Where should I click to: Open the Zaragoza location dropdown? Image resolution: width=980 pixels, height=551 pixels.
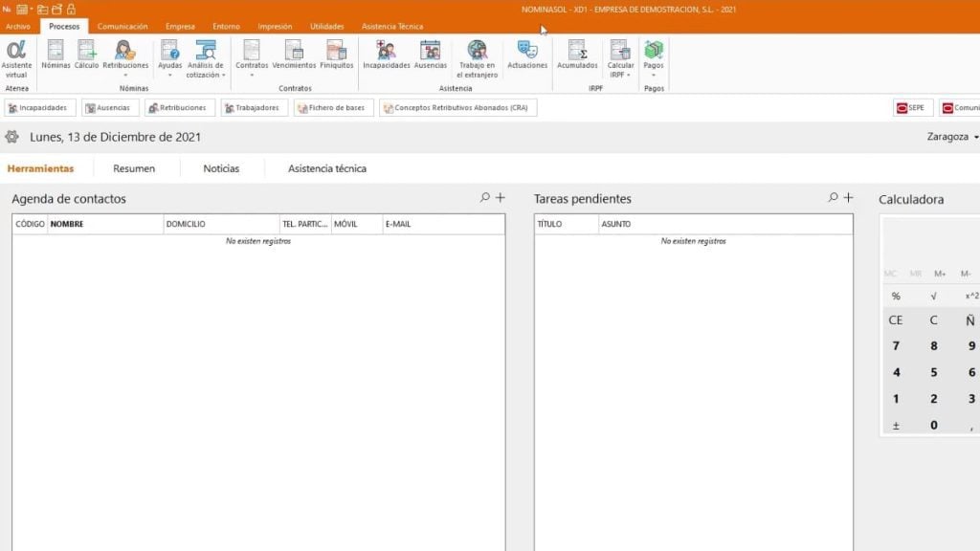click(x=952, y=136)
